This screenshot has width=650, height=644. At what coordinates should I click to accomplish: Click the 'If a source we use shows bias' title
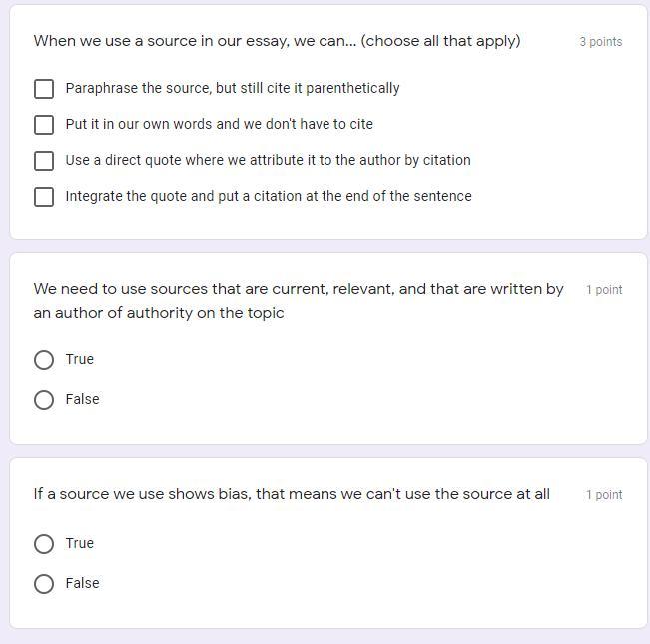(292, 494)
